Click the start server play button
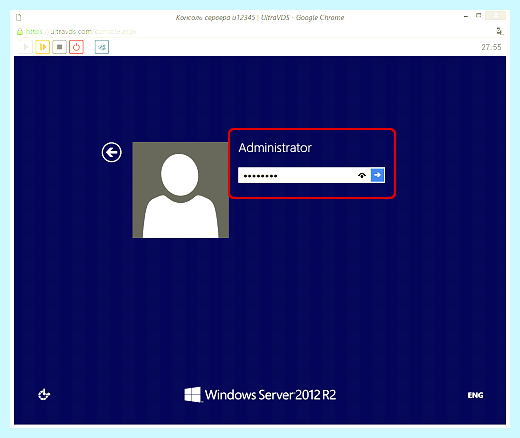Image resolution: width=520 pixels, height=438 pixels. click(26, 47)
